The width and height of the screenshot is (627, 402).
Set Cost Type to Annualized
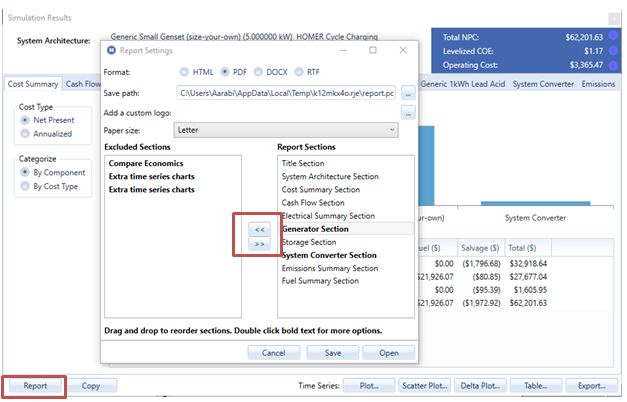coord(26,134)
